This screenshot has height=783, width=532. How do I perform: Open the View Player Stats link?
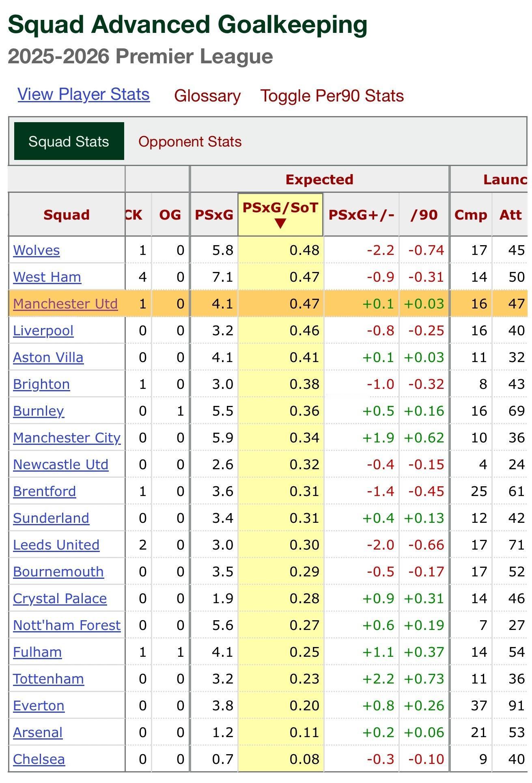pyautogui.click(x=84, y=94)
